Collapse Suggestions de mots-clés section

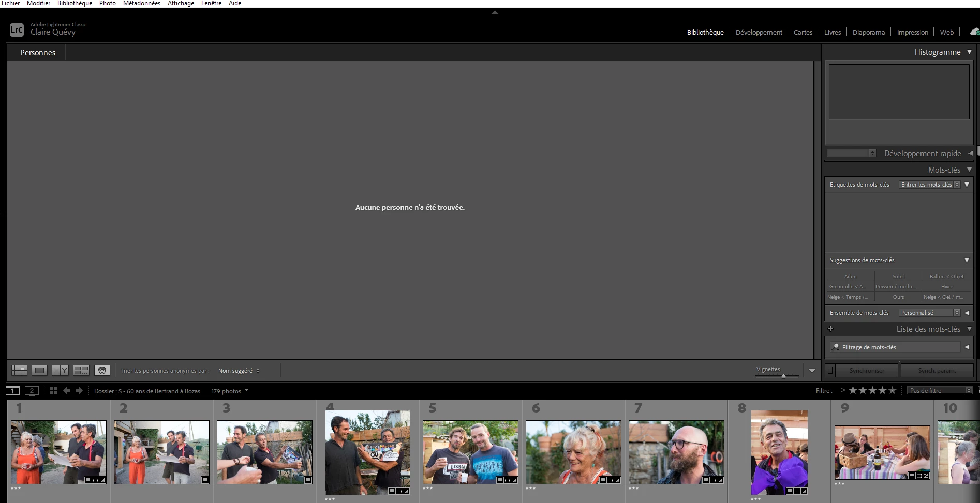[967, 260]
